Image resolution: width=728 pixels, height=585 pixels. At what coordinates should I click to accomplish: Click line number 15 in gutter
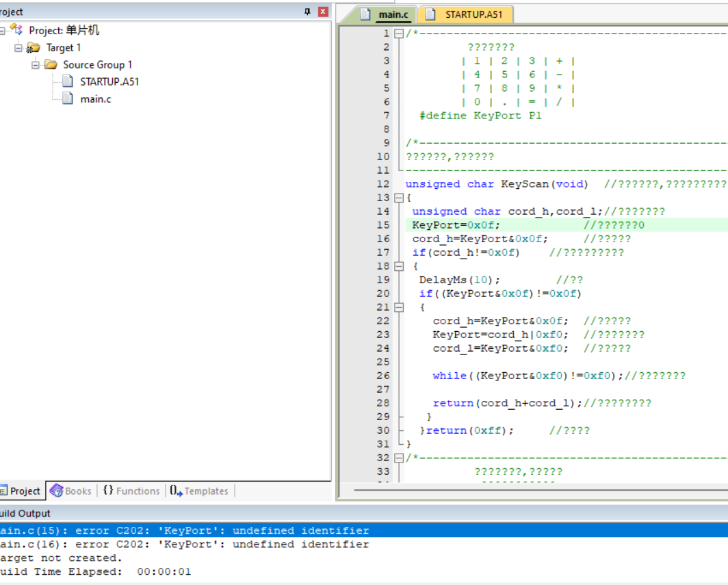pos(383,225)
